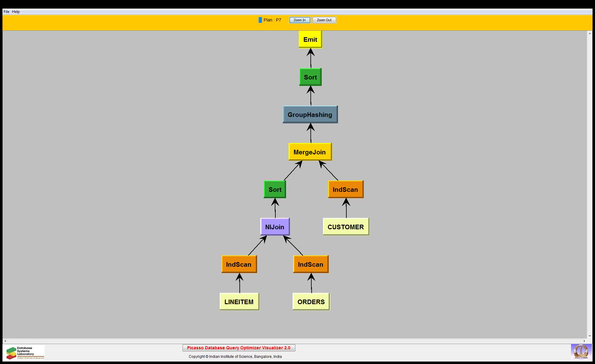
Task: Click the Sort node above NIJoin
Action: click(275, 190)
